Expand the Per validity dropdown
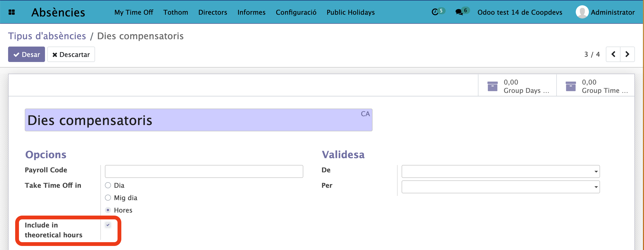Viewport: 644px width, 250px height. pos(500,187)
